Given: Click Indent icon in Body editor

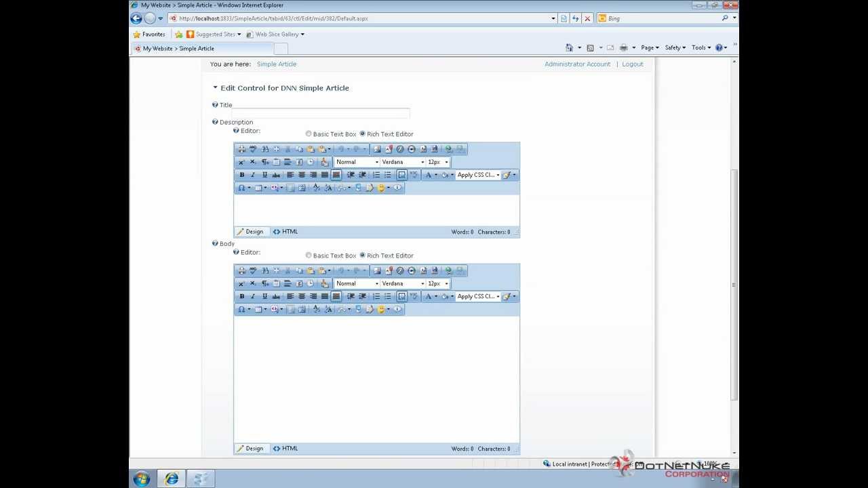Looking at the screenshot, I should [351, 296].
